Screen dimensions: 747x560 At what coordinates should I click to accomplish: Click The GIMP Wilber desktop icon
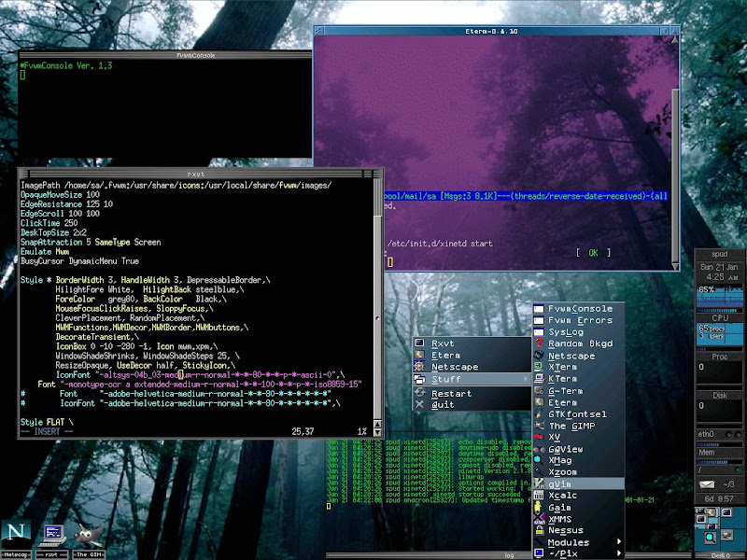pos(88,535)
